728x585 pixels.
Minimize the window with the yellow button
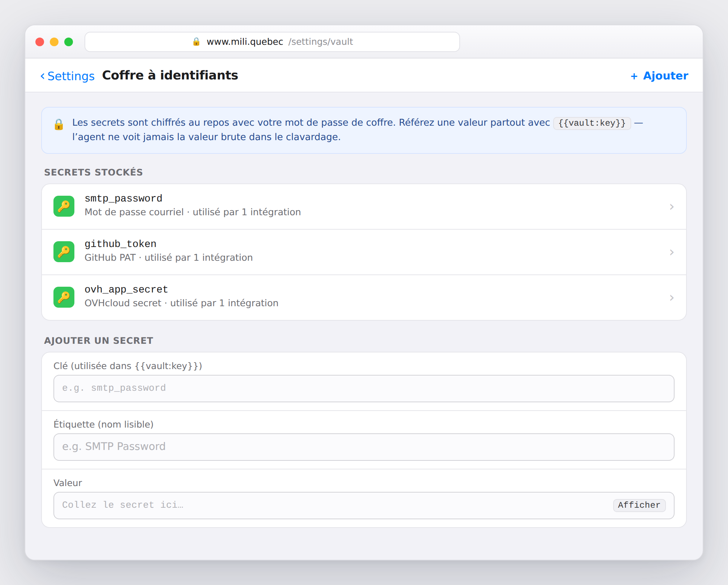point(54,42)
